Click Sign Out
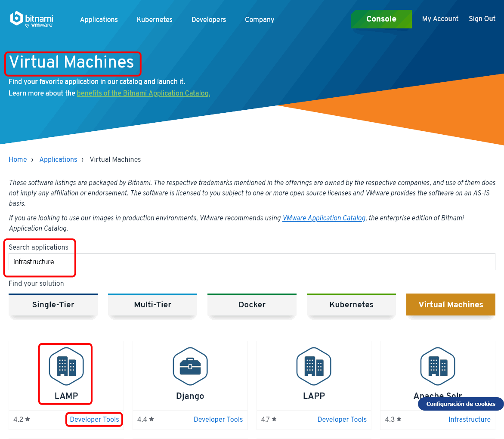The image size is (504, 439). (x=482, y=19)
